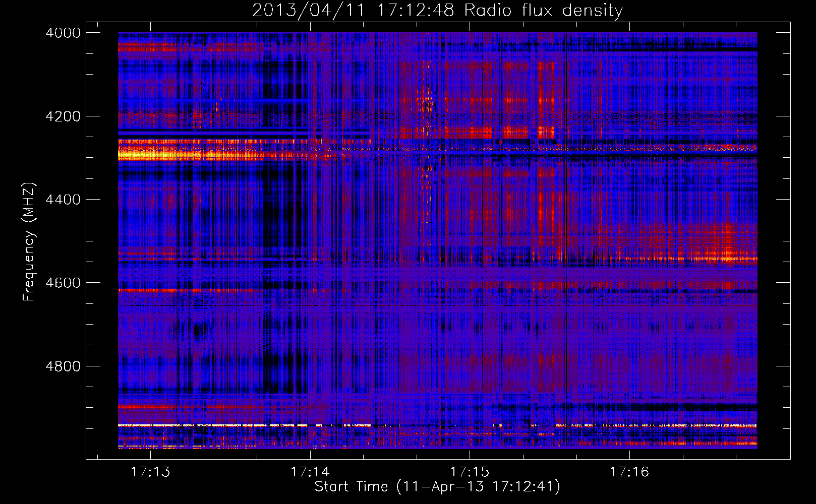The height and width of the screenshot is (504, 816).
Task: Click the '17:14' time axis label
Action: [x=310, y=472]
